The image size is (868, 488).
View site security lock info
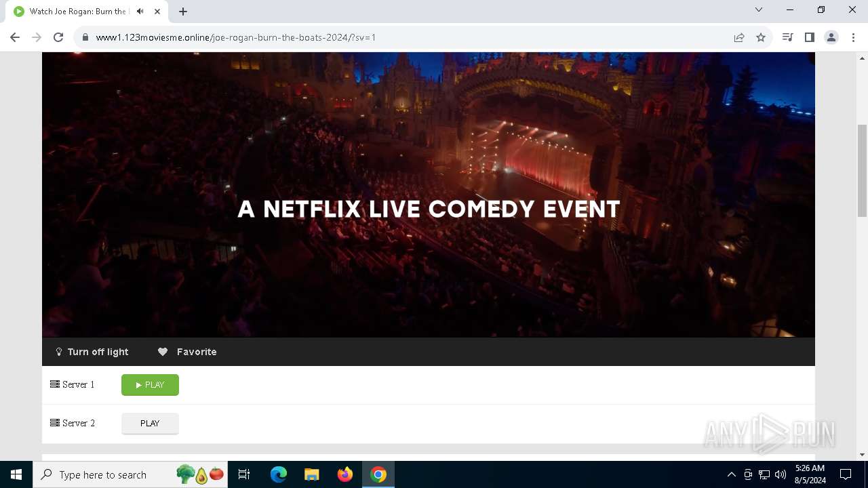[85, 37]
